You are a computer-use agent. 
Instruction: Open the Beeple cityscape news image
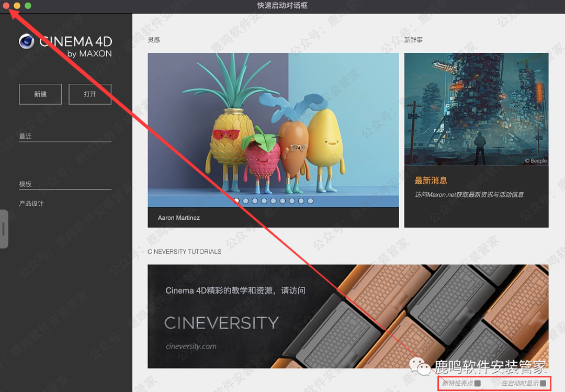pos(476,109)
